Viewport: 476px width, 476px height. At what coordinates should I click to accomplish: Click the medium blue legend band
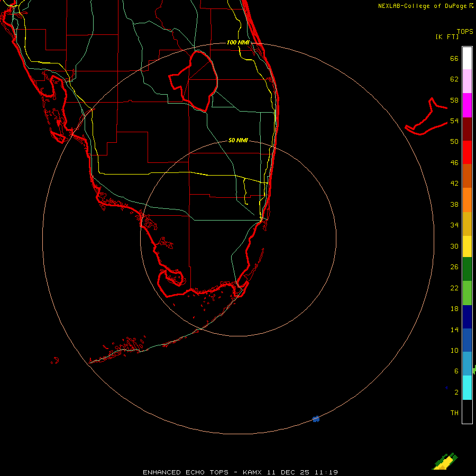click(x=467, y=340)
